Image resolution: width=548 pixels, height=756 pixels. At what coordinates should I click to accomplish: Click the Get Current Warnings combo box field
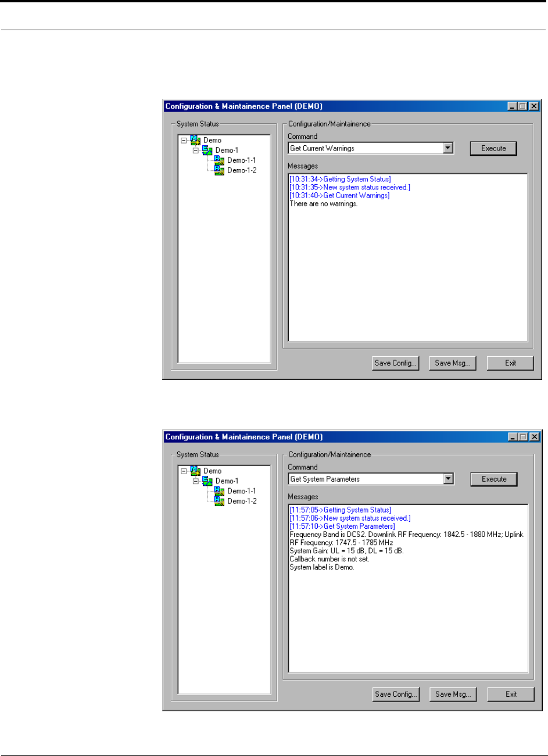pyautogui.click(x=371, y=148)
